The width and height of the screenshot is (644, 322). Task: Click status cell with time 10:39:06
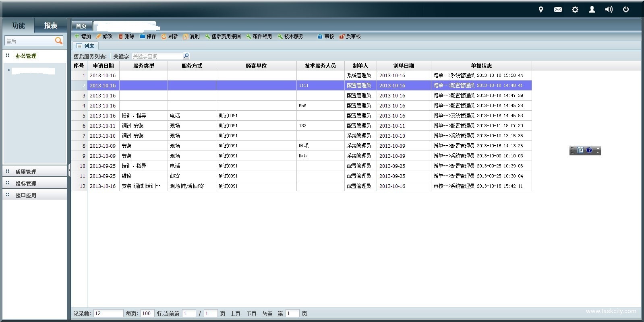pos(481,166)
